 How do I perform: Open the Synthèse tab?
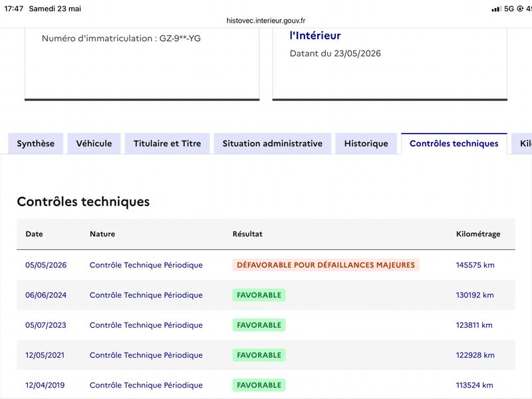coord(36,144)
